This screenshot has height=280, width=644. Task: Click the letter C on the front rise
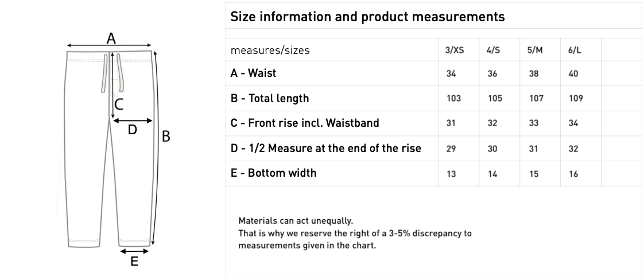[119, 104]
